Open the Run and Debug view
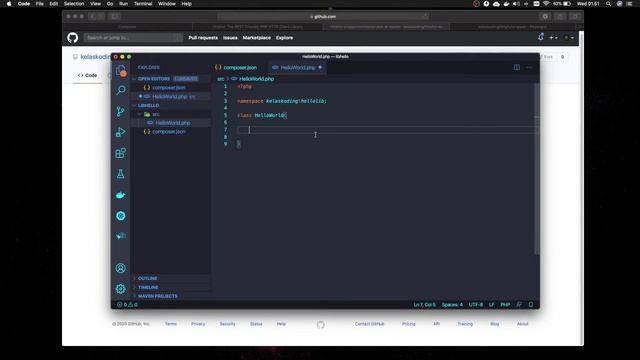640x360 pixels. (x=120, y=132)
